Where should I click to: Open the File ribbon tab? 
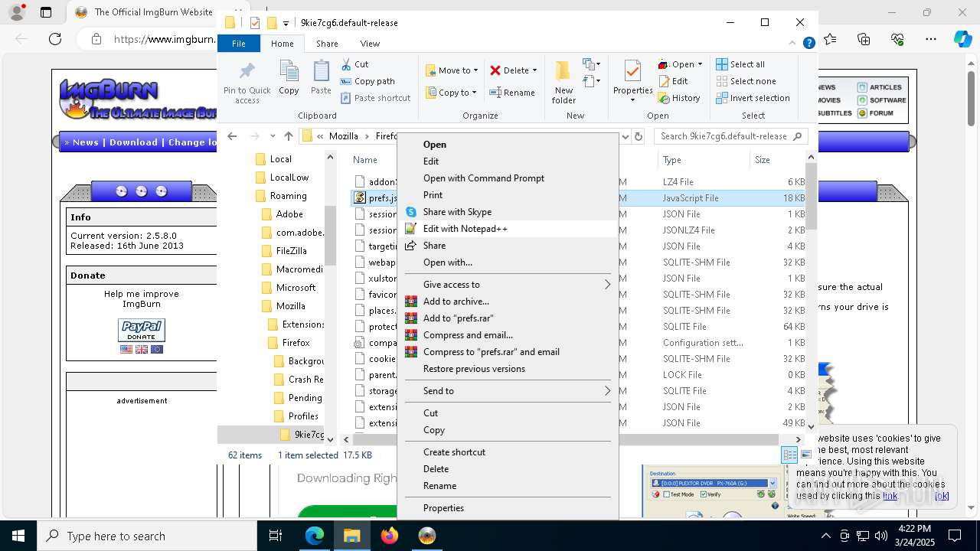239,44
